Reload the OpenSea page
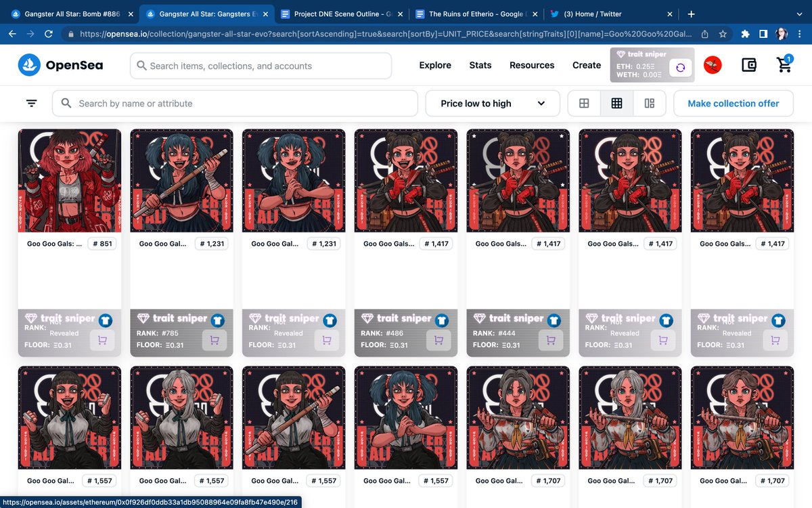This screenshot has height=508, width=812. [x=49, y=33]
